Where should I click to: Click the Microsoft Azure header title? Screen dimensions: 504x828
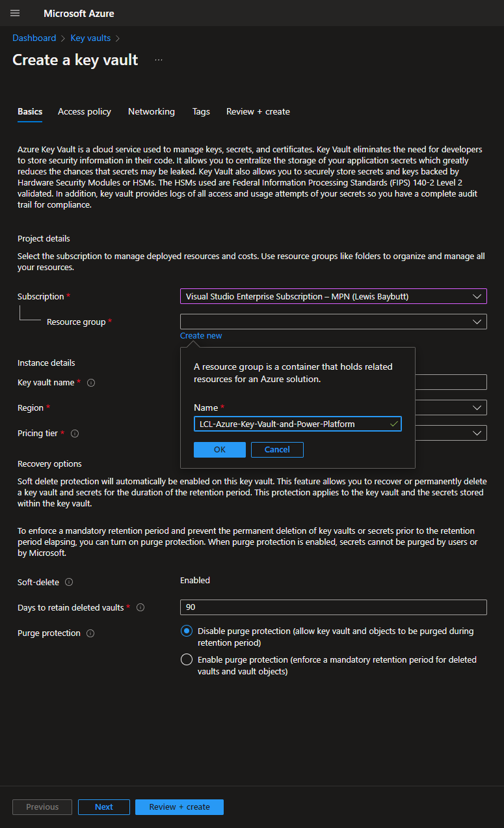tap(79, 13)
